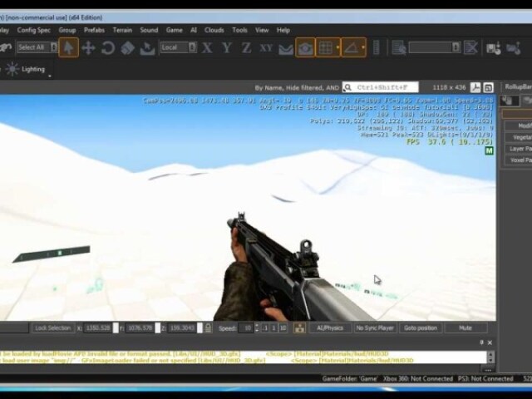This screenshot has width=532, height=399.
Task: Open the Terrain menu
Action: (122, 30)
